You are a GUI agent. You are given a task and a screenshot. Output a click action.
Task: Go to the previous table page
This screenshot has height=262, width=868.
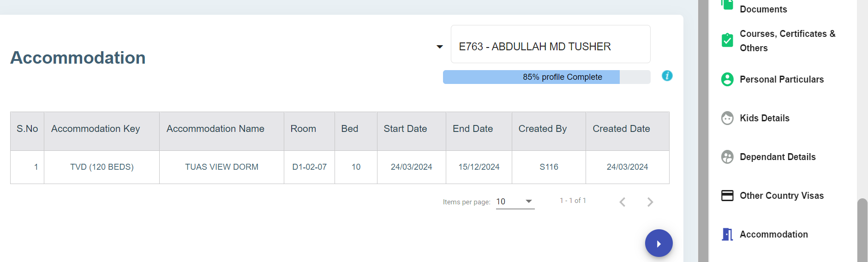click(x=623, y=202)
